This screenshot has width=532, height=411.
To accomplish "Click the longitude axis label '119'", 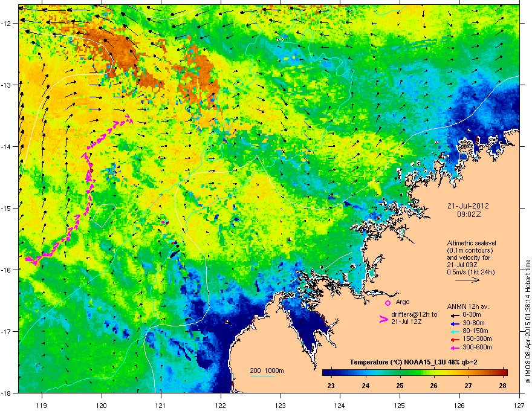I will tap(42, 405).
